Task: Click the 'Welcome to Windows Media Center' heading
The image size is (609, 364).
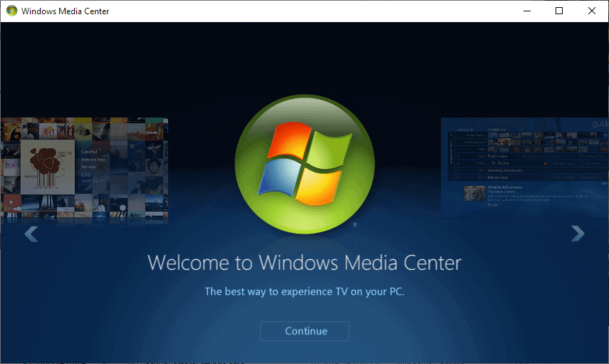Action: [305, 263]
